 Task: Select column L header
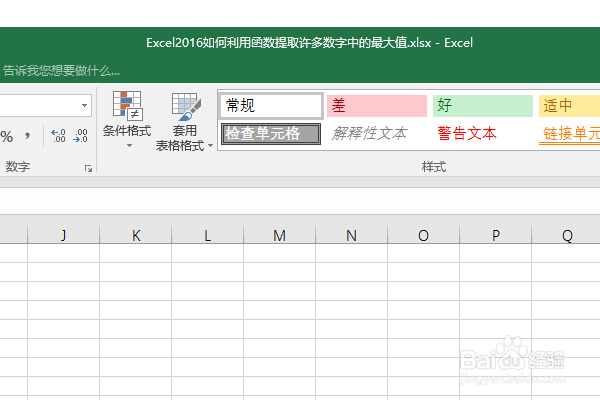[x=207, y=234]
